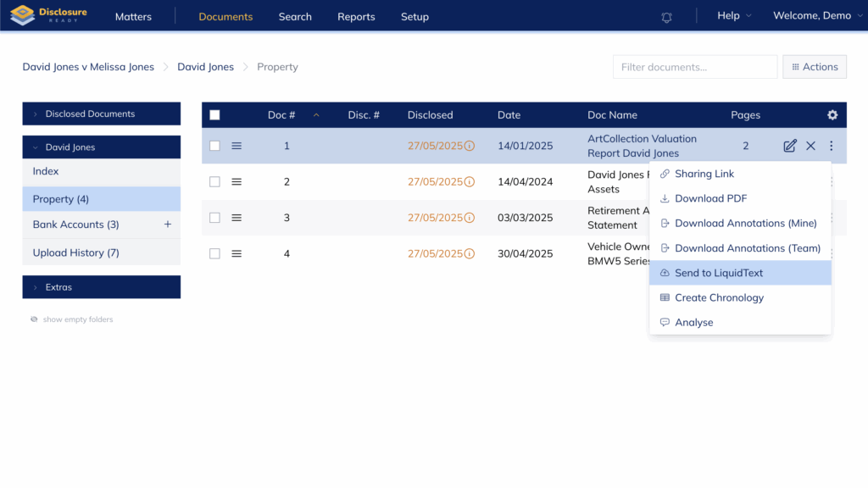Tick the checkbox for document 4
The height and width of the screenshot is (488, 868).
coord(214,253)
